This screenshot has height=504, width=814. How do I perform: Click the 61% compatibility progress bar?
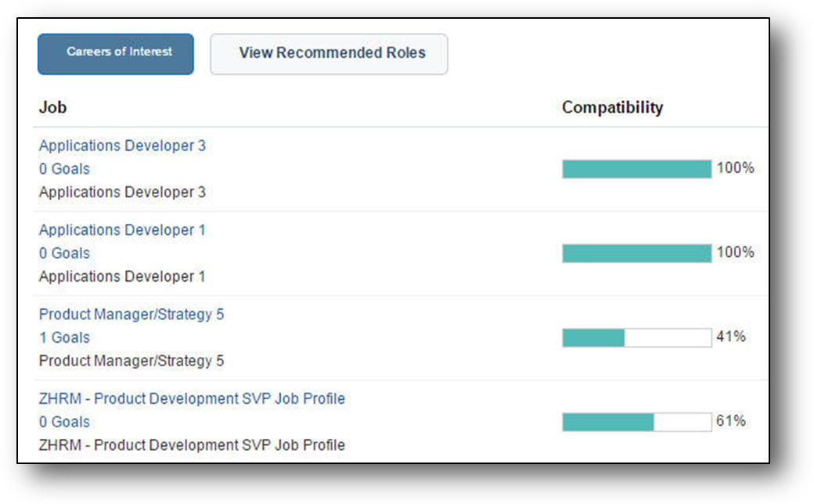[x=636, y=423]
